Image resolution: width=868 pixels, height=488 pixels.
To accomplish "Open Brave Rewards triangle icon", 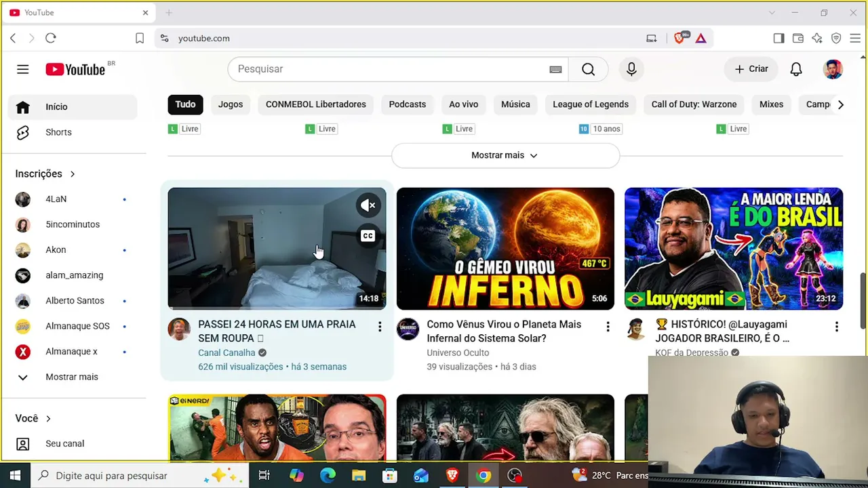I will pyautogui.click(x=701, y=39).
